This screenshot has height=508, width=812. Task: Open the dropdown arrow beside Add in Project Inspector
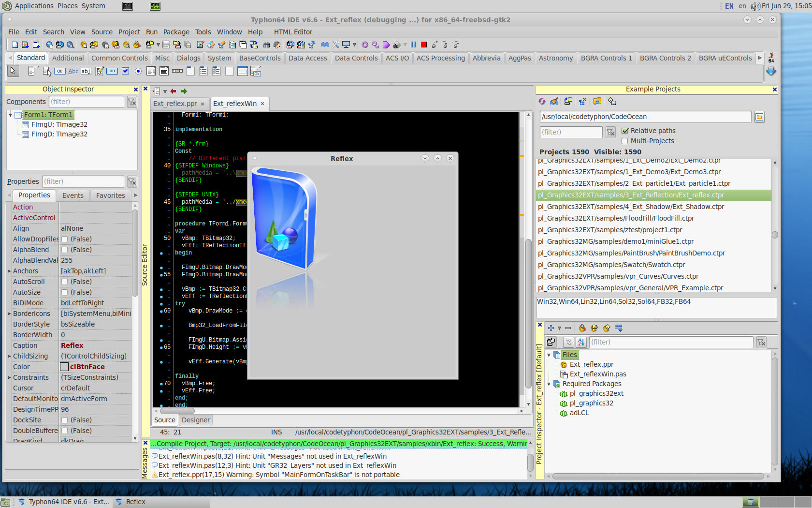click(x=559, y=328)
